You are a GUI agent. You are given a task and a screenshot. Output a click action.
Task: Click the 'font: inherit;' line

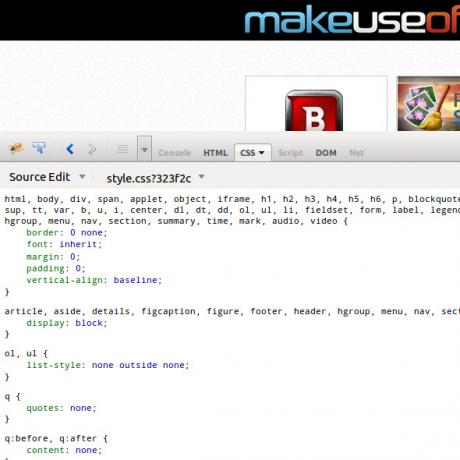point(64,244)
